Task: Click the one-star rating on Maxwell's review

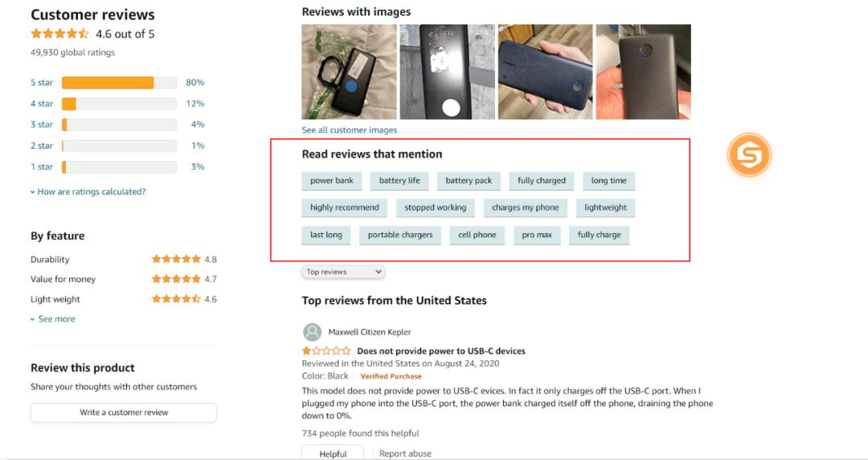Action: (x=326, y=351)
